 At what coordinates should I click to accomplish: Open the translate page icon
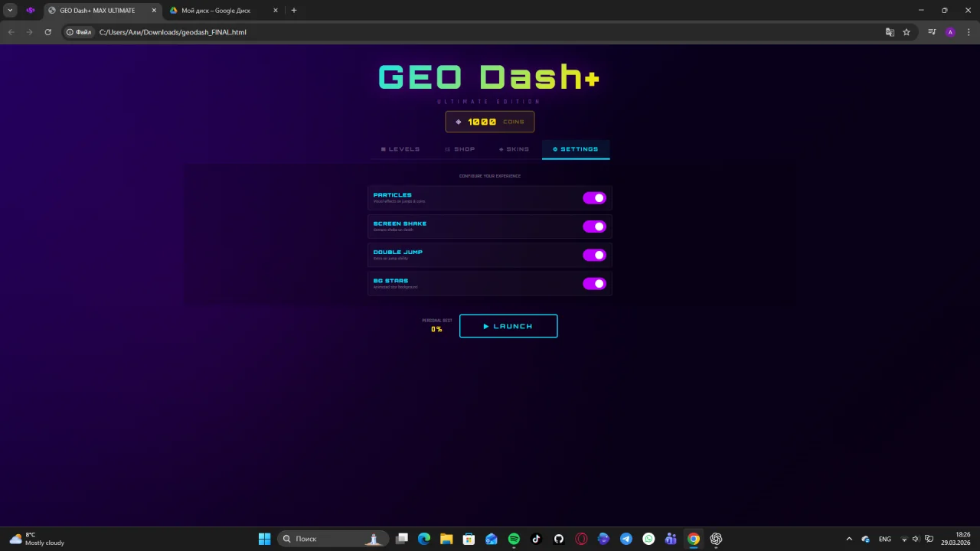tap(890, 32)
